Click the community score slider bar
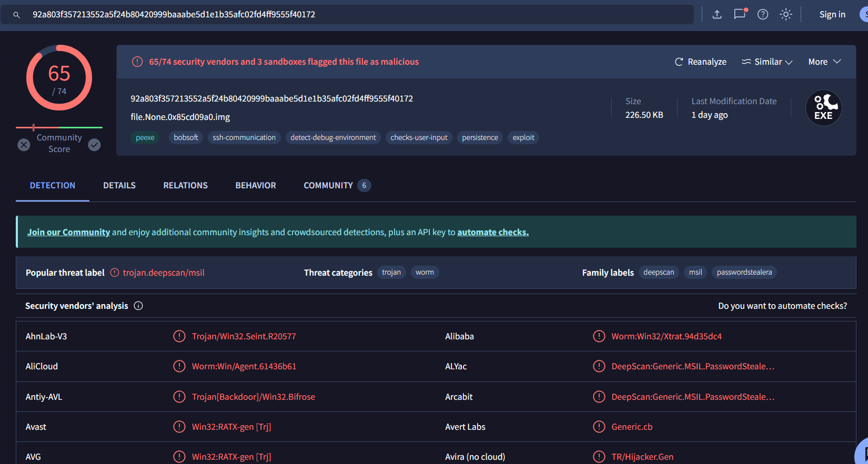This screenshot has width=868, height=464. [59, 127]
